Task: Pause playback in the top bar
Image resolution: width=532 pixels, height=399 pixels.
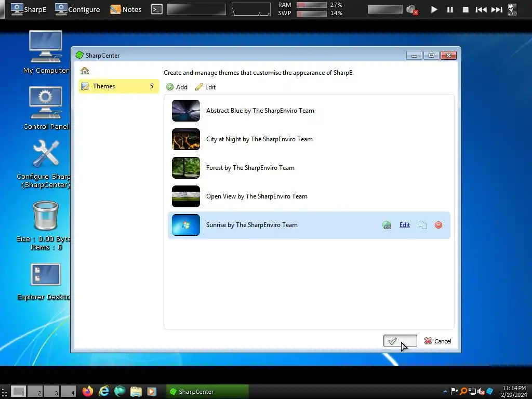Action: pos(450,9)
